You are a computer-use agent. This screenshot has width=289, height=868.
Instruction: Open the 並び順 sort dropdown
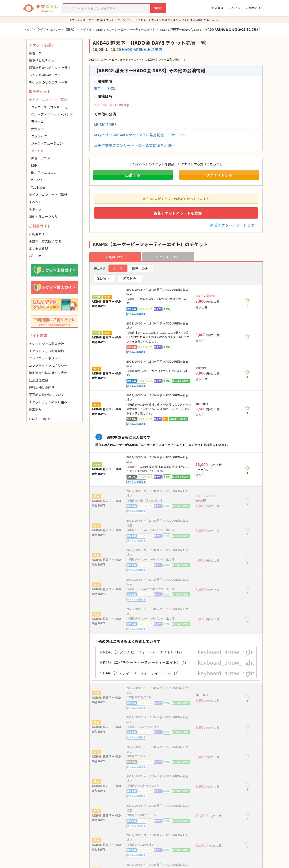click(104, 278)
